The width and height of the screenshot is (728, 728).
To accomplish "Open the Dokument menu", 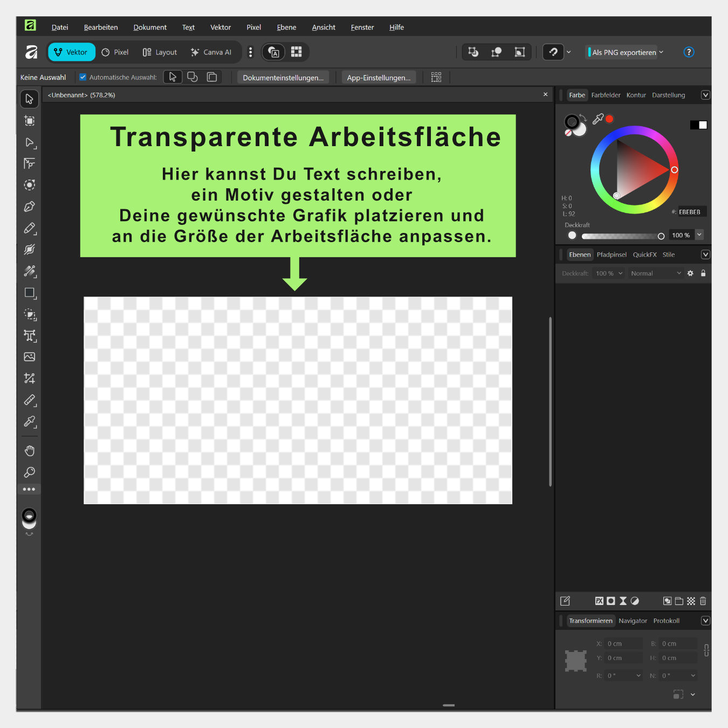I will coord(150,28).
